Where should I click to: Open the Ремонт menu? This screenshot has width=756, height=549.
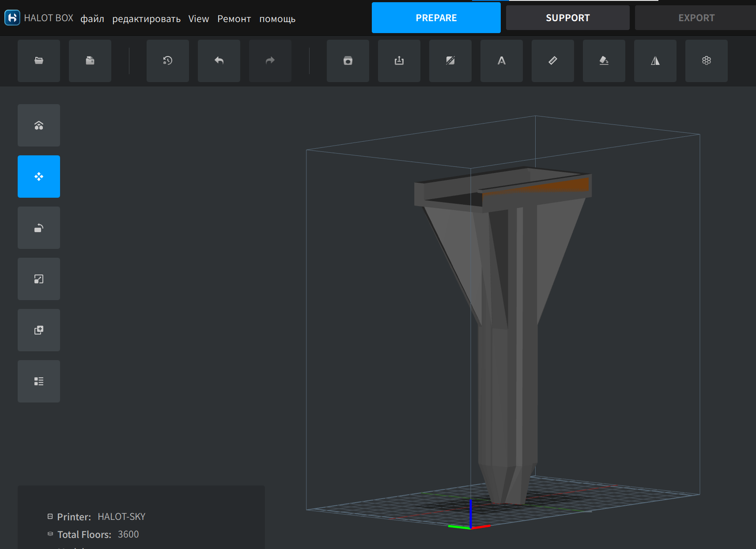(x=234, y=19)
